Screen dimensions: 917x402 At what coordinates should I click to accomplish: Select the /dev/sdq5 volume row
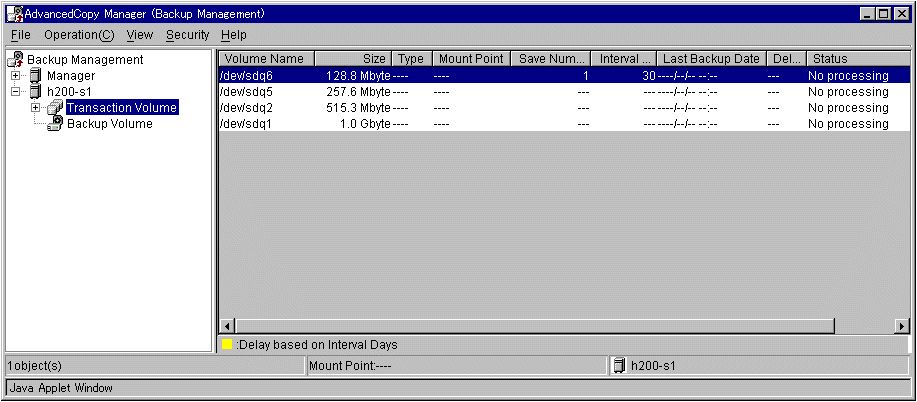click(564, 92)
